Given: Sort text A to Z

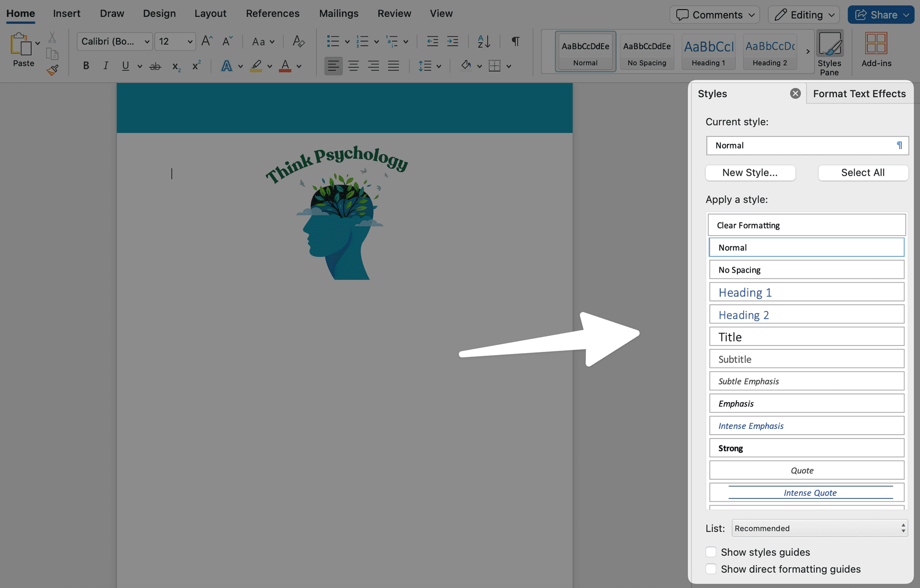Looking at the screenshot, I should tap(483, 41).
